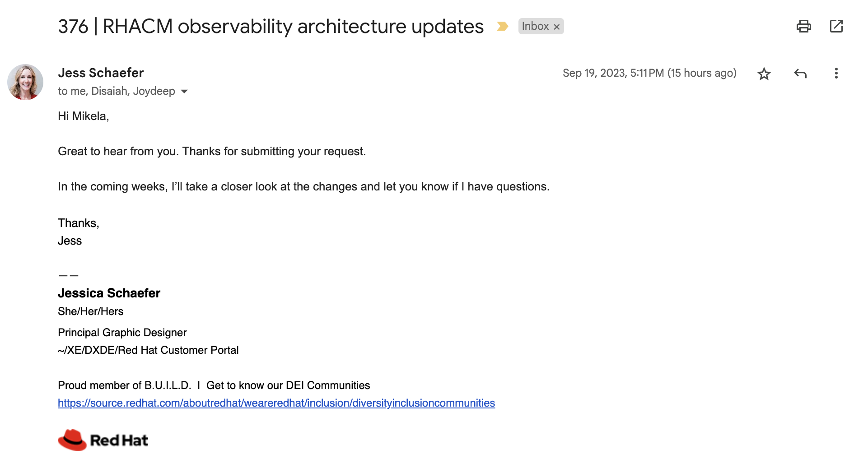
Task: Click the Red Hat logo in signature
Action: coord(103,440)
